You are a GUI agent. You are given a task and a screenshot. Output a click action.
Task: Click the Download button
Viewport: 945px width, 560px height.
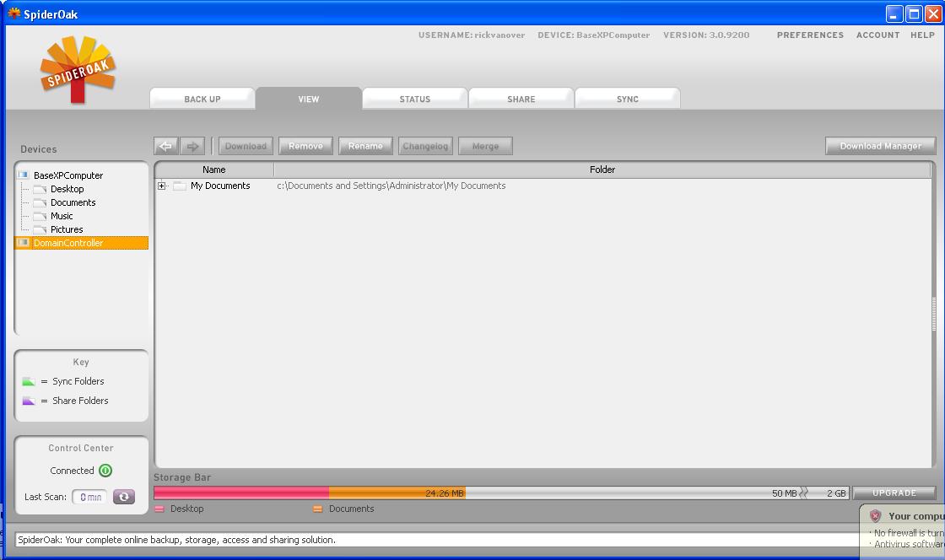[246, 146]
